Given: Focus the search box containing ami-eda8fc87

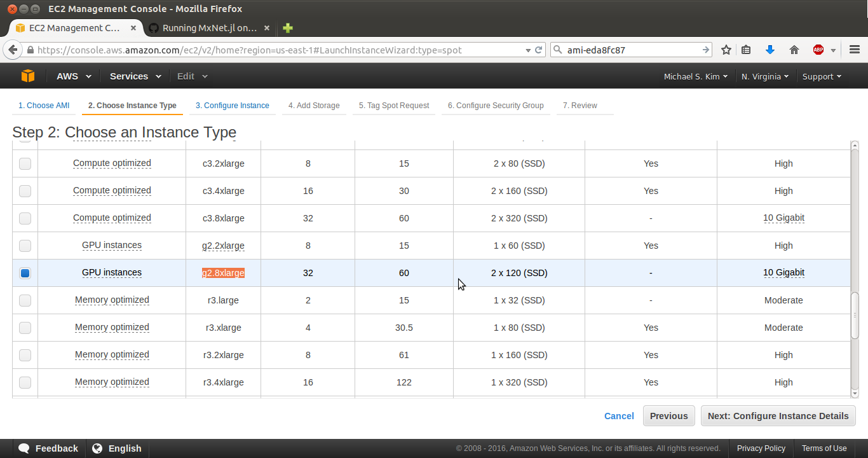Looking at the screenshot, I should pyautogui.click(x=631, y=50).
